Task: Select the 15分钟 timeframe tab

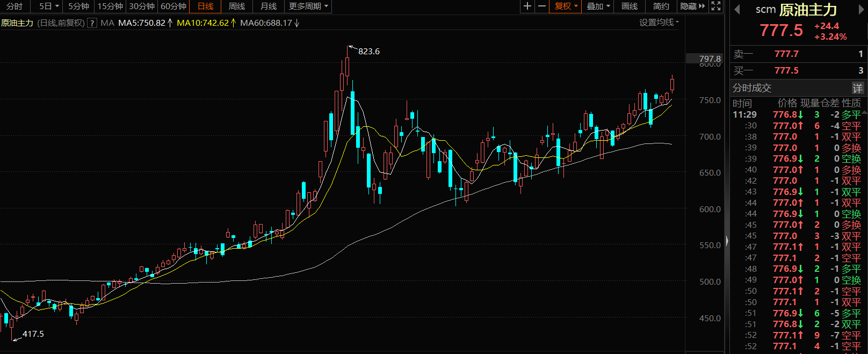Action: point(110,6)
